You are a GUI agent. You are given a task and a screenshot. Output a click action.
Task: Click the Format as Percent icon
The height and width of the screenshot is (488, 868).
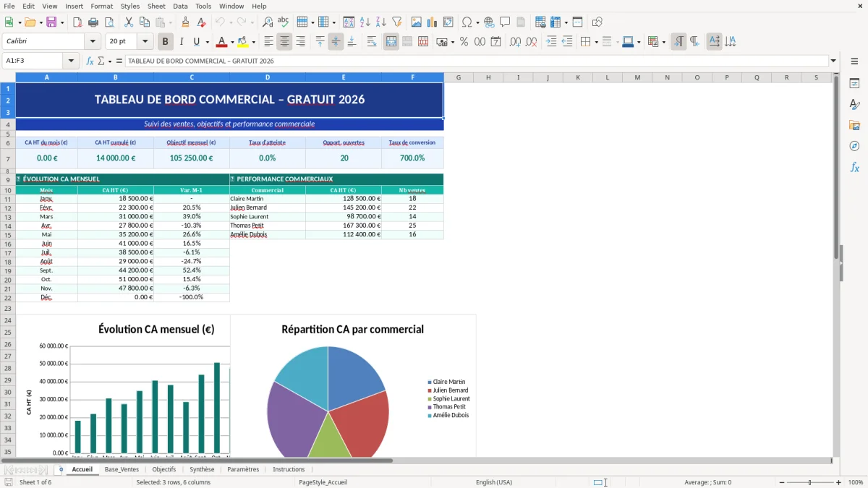(x=464, y=42)
